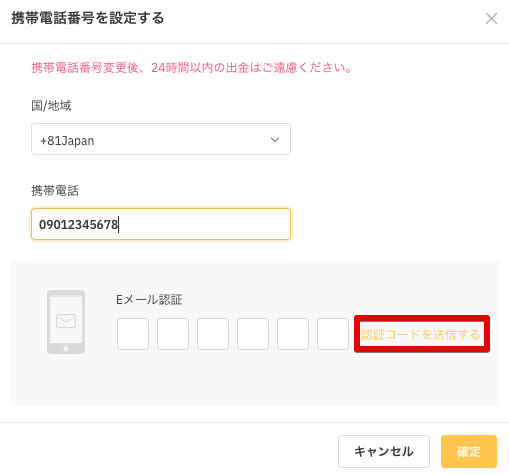
Task: Focus the 携帯電話 number input field
Action: tap(161, 224)
